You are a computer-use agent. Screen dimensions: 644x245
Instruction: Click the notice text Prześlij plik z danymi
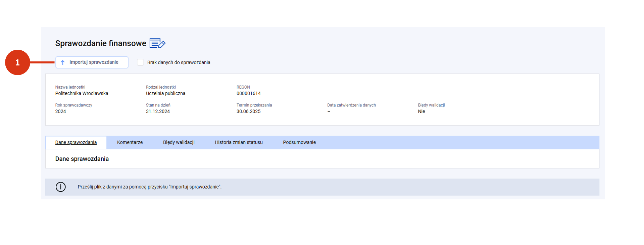point(149,187)
